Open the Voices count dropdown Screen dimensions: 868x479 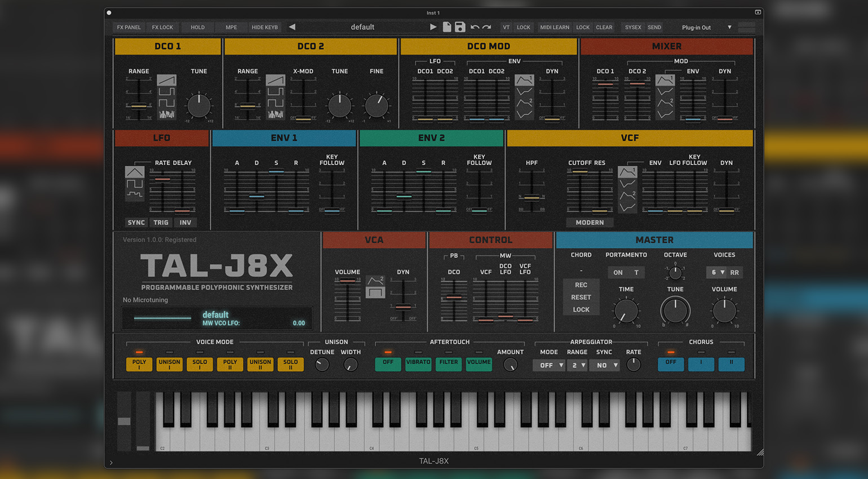[x=717, y=273]
